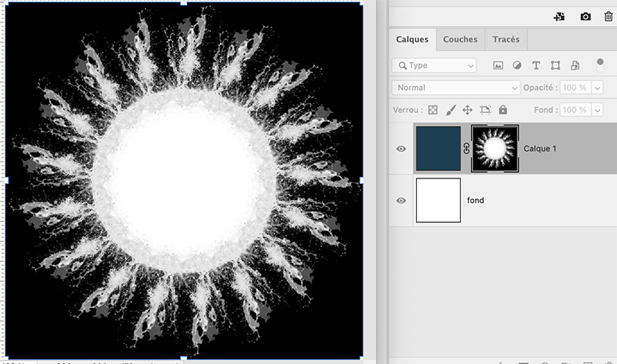
Task: Lock layer position with move icon
Action: pyautogui.click(x=468, y=110)
